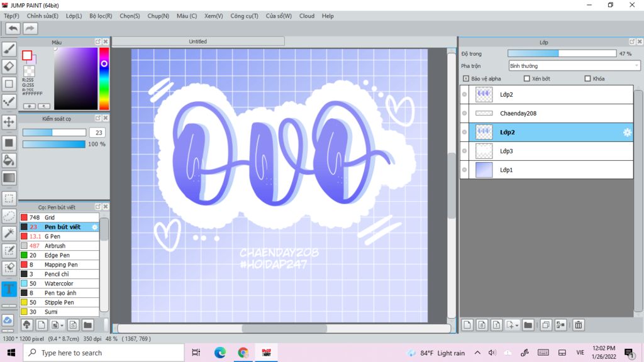The width and height of the screenshot is (644, 362).
Task: Toggle visibility of Lớp3 layer
Action: click(465, 151)
